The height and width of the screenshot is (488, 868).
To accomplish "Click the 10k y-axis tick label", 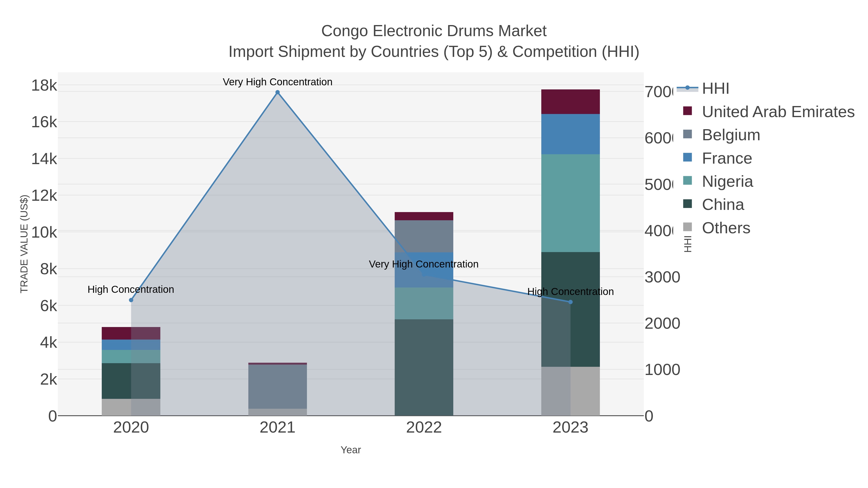I will [x=44, y=232].
